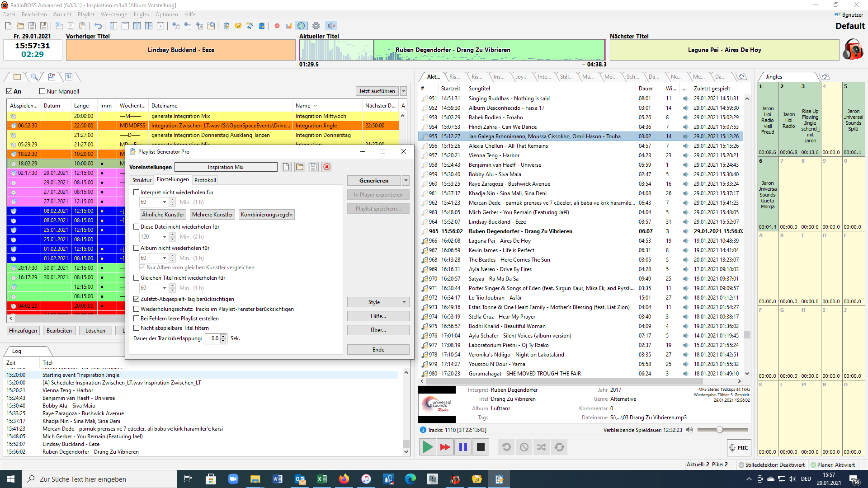This screenshot has height=488, width=868.
Task: Click the Next track fast-forward button
Action: (445, 447)
